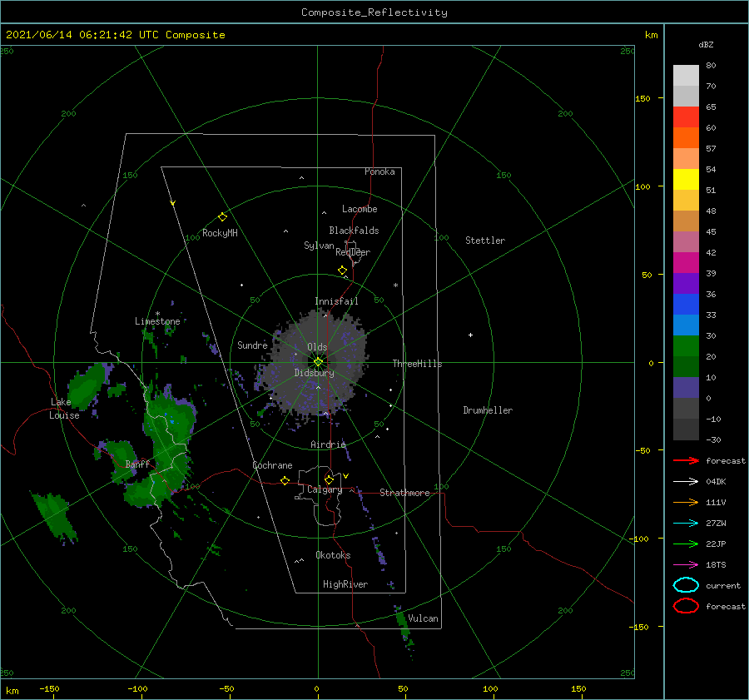Pick the light blue 30 dBZ swatch
The height and width of the screenshot is (700, 749).
point(686,325)
